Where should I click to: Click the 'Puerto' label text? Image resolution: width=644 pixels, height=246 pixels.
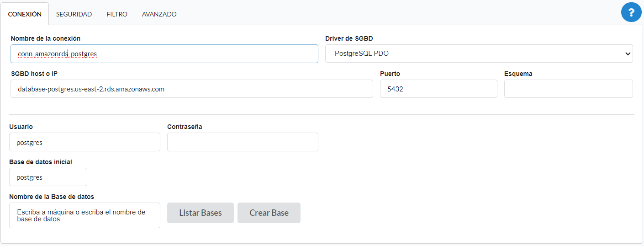(x=390, y=74)
